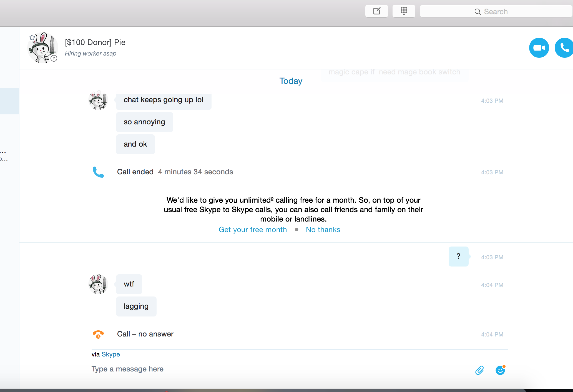Screen dimensions: 573x392
Task: Click the Get your free month link
Action: click(x=253, y=230)
